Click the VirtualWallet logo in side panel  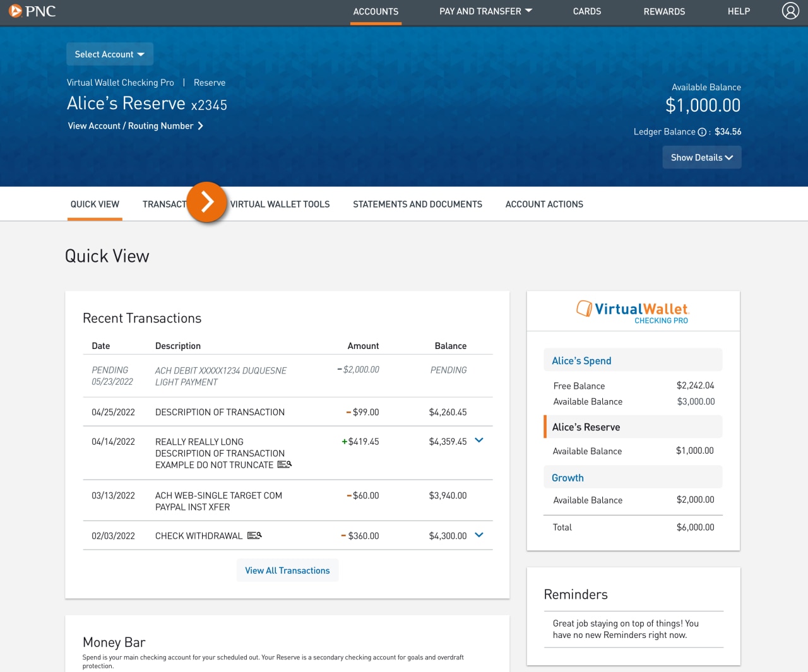coord(633,310)
